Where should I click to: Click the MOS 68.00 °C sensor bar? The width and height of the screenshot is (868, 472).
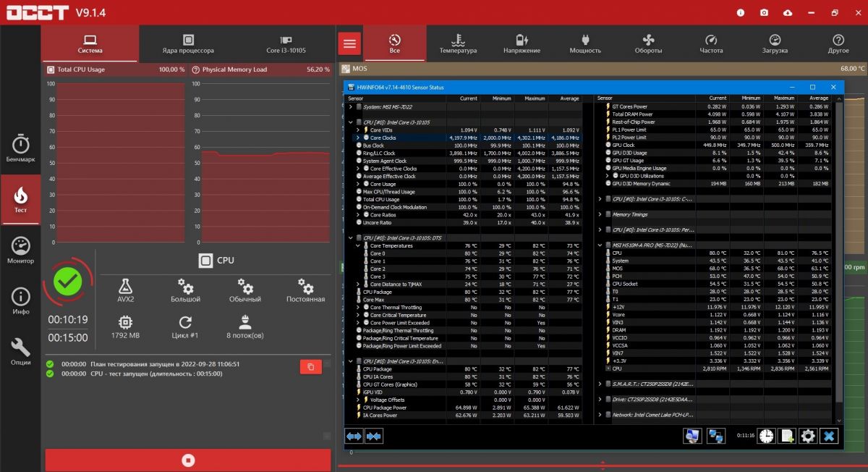coord(603,69)
